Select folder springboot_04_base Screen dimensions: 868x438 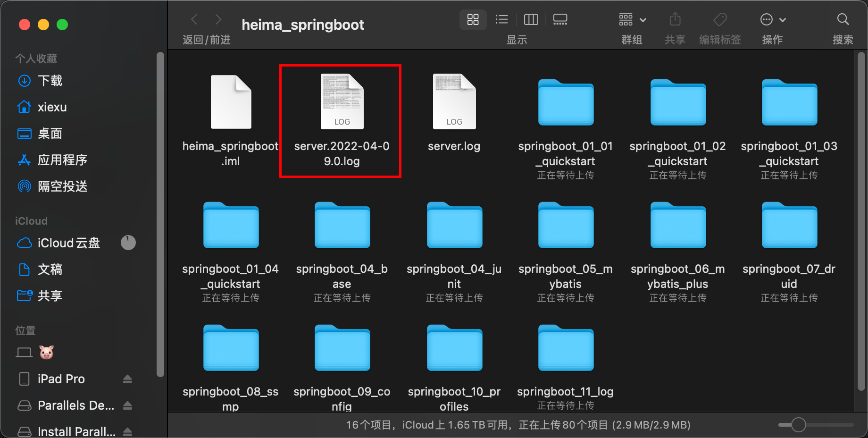click(x=342, y=225)
